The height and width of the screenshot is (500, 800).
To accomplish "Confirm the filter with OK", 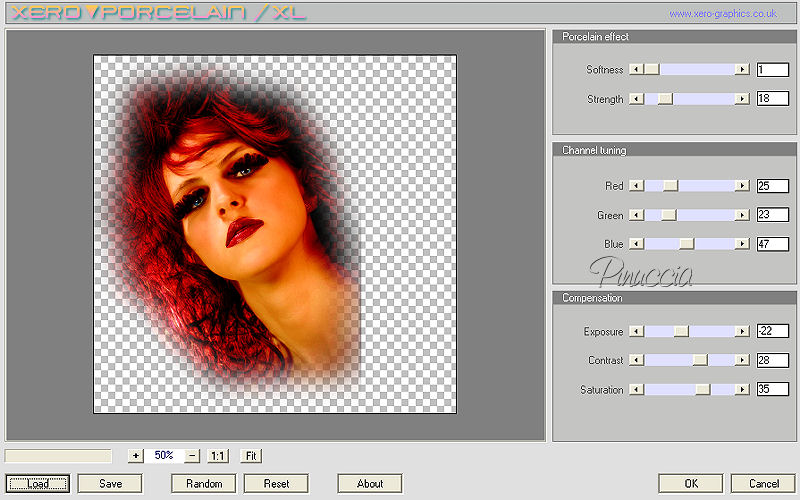I will [691, 483].
